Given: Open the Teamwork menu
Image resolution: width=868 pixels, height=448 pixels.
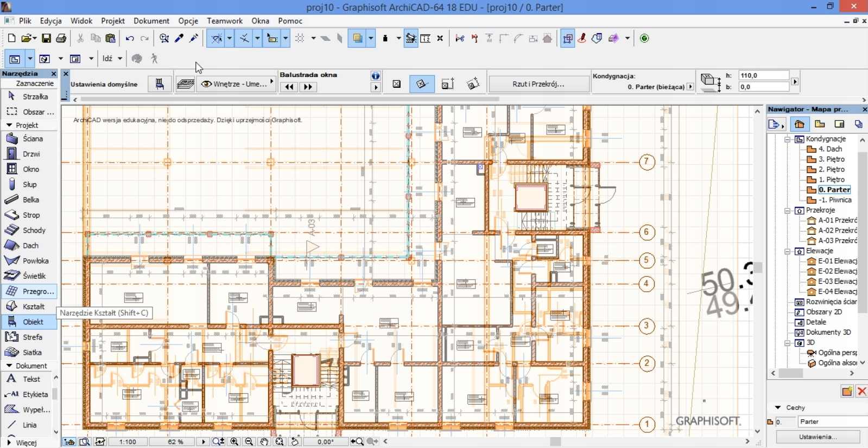Looking at the screenshot, I should (x=224, y=21).
